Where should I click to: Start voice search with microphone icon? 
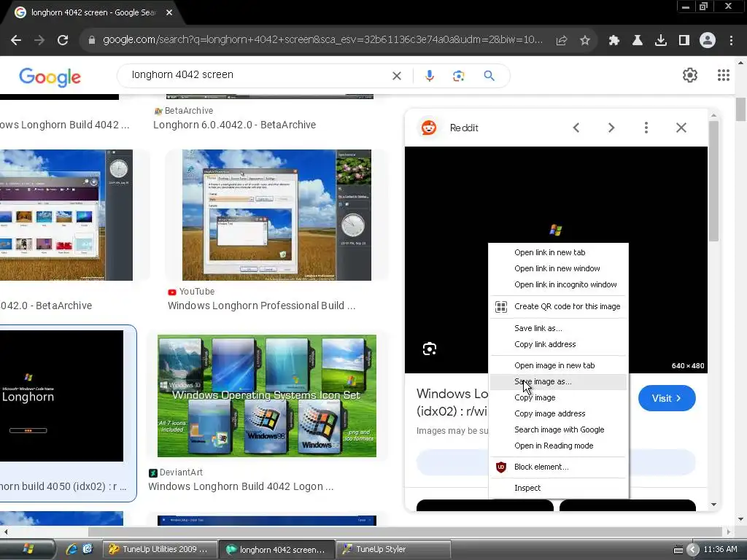[x=429, y=76]
